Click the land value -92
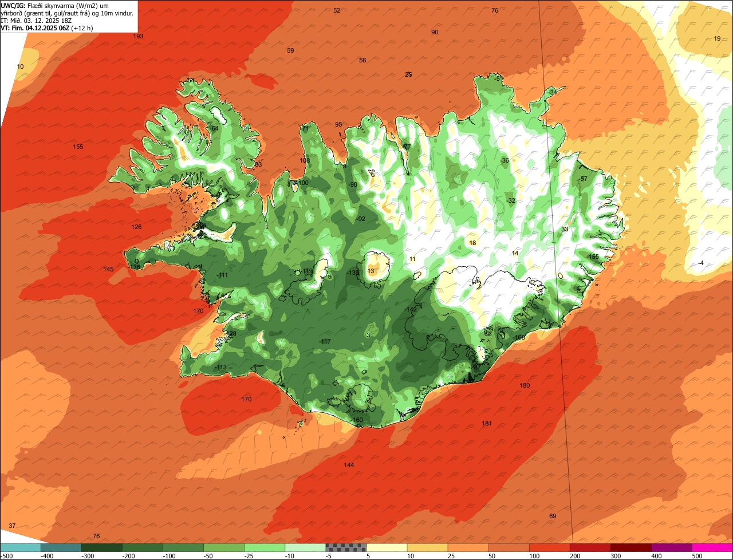 point(361,219)
